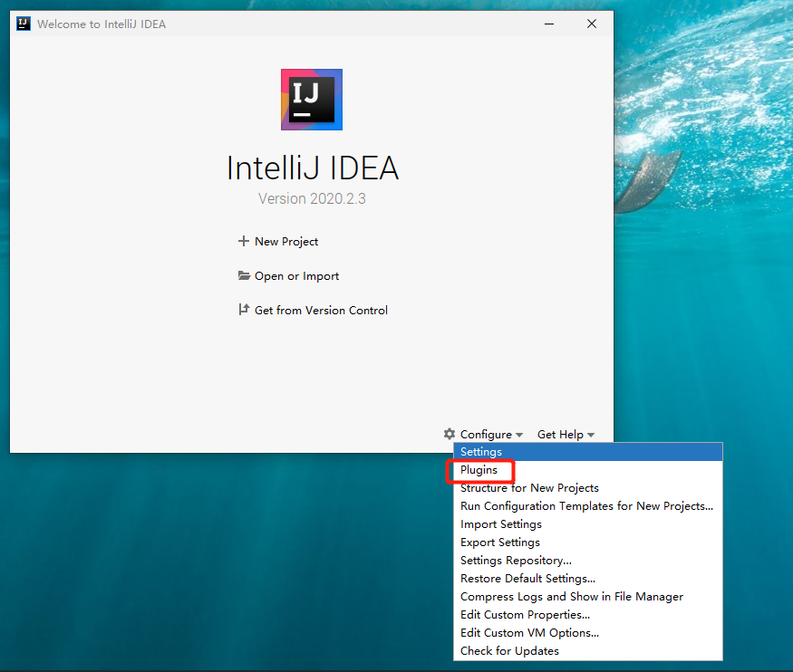Viewport: 793px width, 672px height.
Task: Open the Get Help dropdown
Action: [x=566, y=435]
